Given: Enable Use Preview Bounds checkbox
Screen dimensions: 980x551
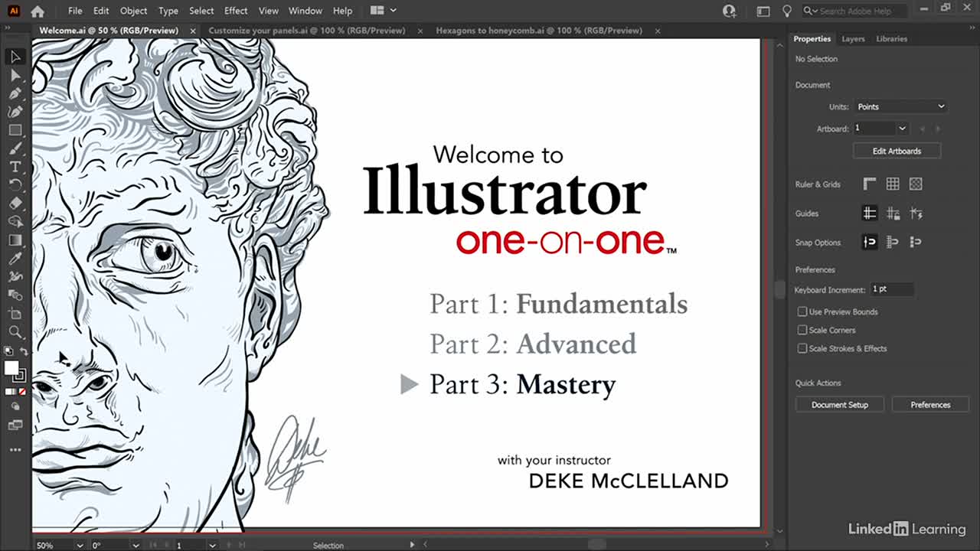Looking at the screenshot, I should point(802,311).
